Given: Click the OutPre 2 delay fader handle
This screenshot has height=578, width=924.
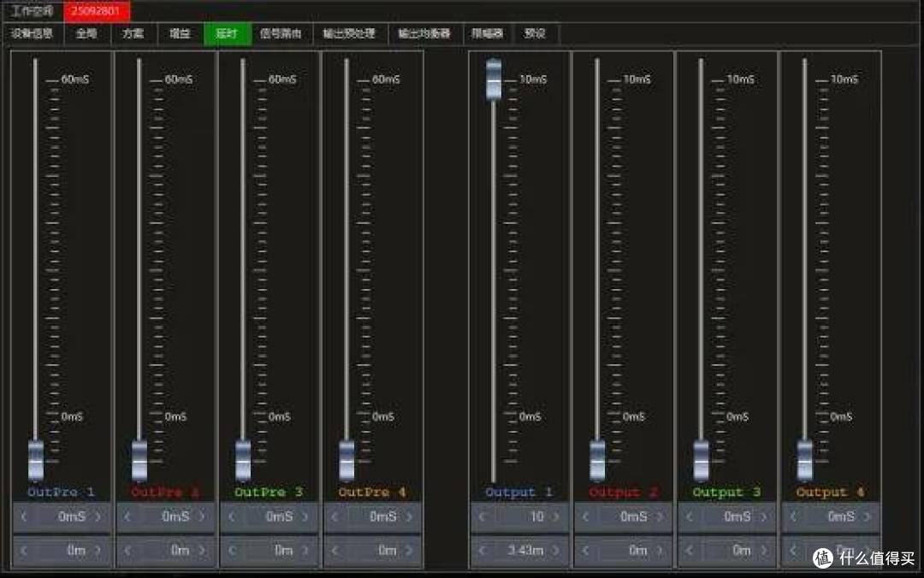Looking at the screenshot, I should (139, 460).
